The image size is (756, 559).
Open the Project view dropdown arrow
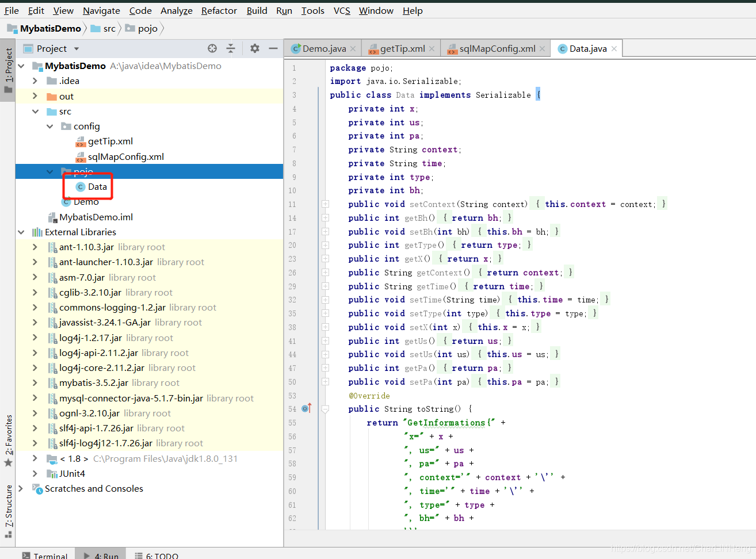click(77, 49)
